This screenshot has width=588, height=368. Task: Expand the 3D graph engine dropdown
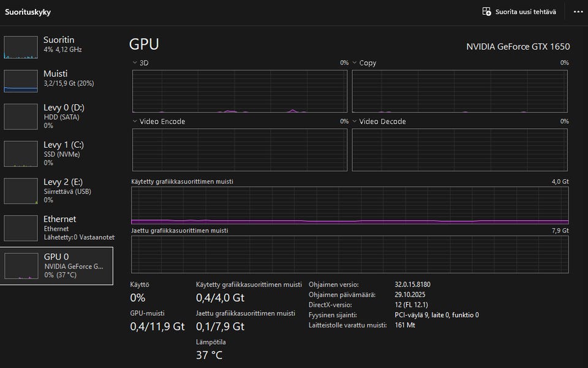point(135,63)
